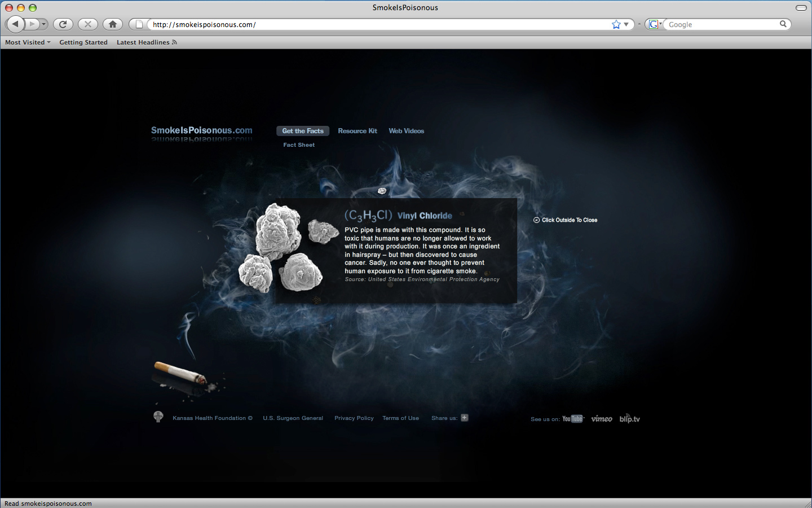Open the Web Videos tab
Screen dimensions: 812x508
coord(406,131)
